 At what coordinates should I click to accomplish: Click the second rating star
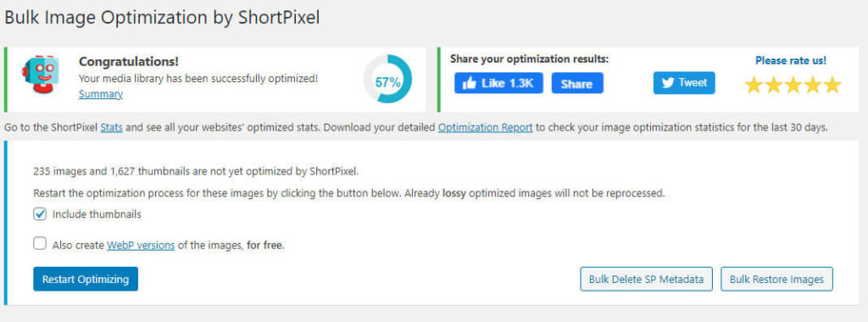[x=773, y=86]
